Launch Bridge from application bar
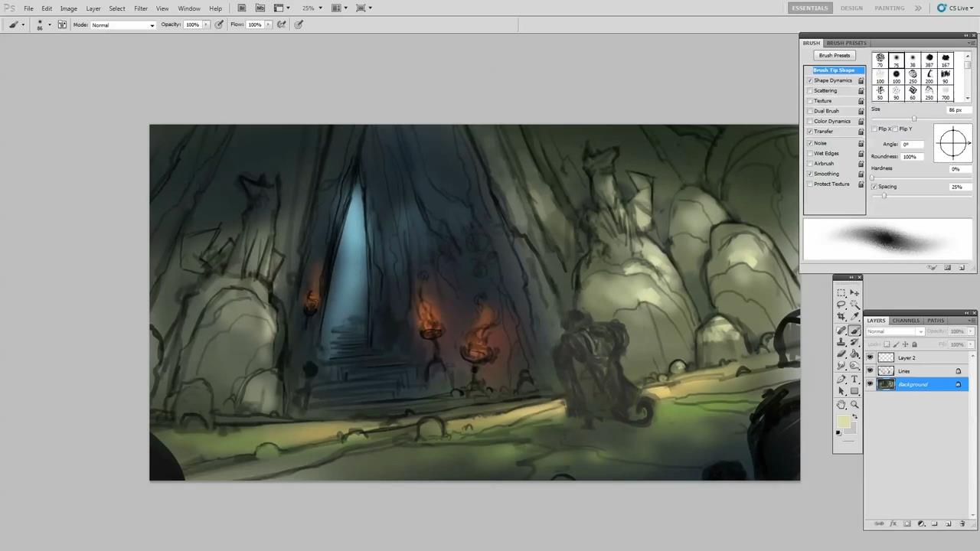Screen dimensions: 980x551 (241, 8)
